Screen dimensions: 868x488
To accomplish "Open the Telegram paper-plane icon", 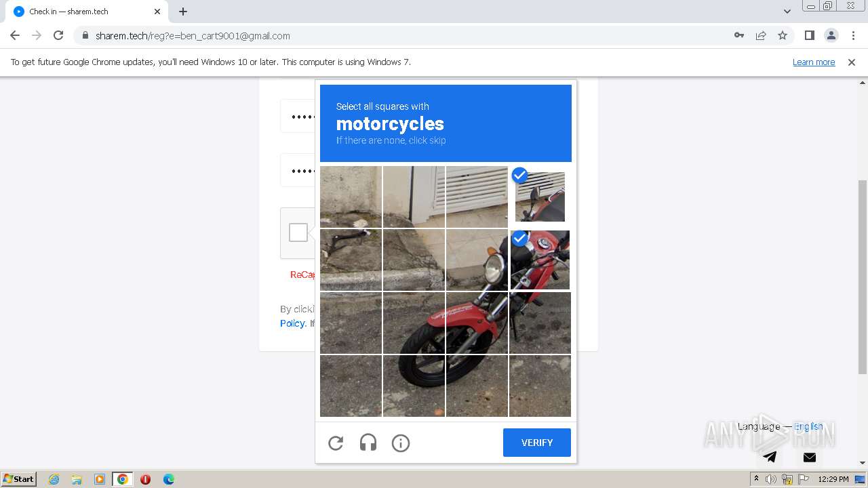I will (x=770, y=457).
